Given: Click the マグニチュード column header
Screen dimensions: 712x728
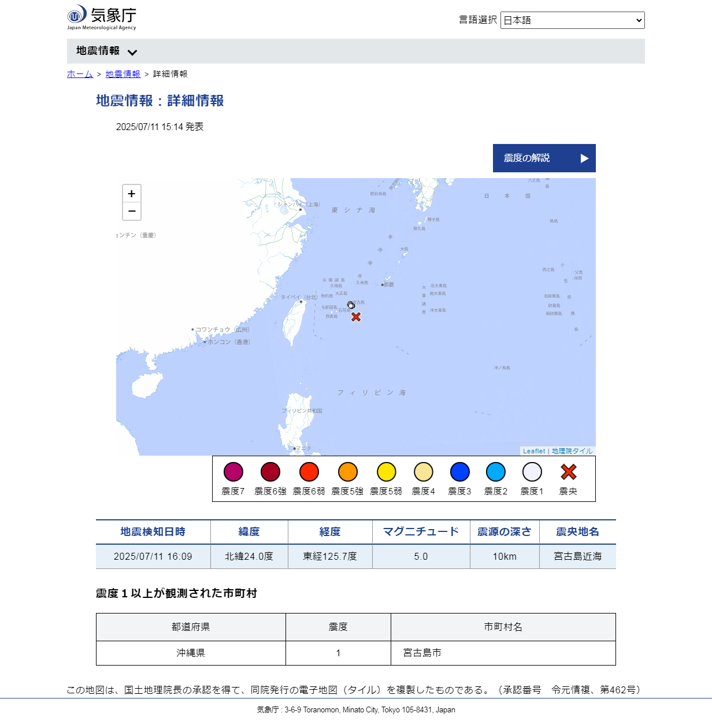Looking at the screenshot, I should tap(421, 532).
